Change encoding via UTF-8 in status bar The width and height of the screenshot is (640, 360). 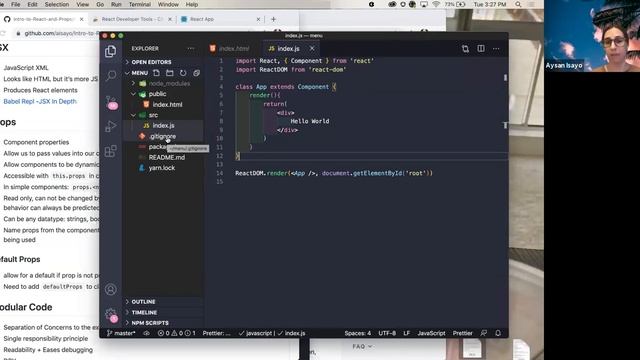tap(387, 333)
